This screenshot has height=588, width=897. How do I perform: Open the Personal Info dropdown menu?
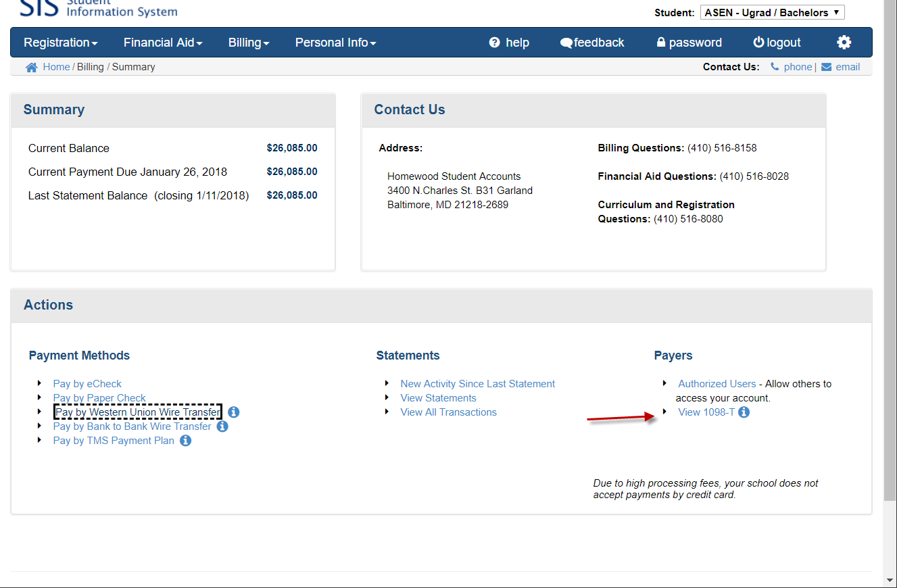(x=336, y=43)
